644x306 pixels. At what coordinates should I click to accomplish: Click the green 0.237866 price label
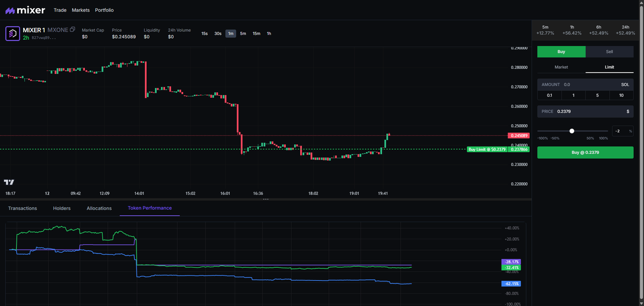point(518,150)
